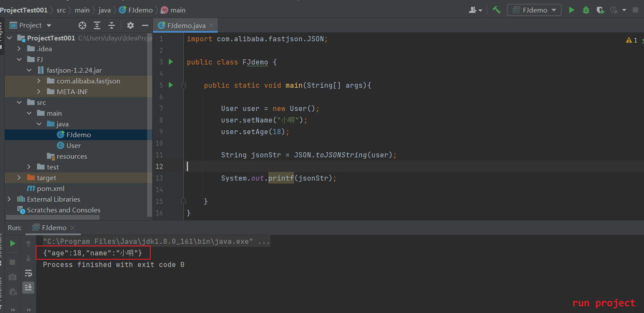Click 'Process finished with exit code 0' text
The image size is (644, 313).
click(114, 264)
